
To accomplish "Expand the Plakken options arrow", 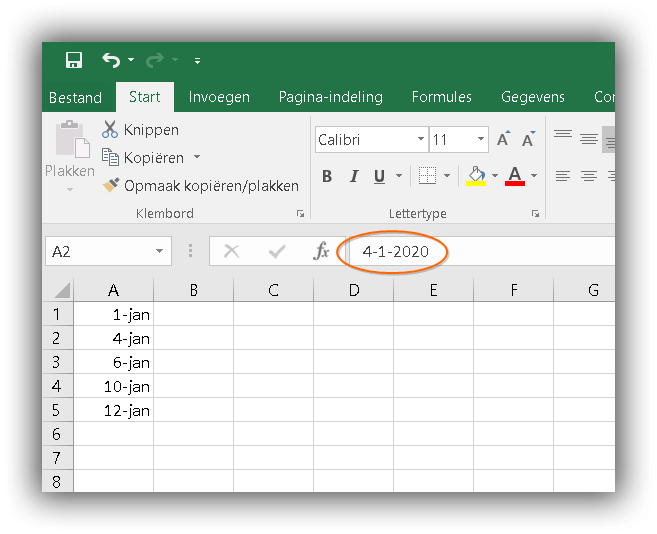I will [x=70, y=189].
